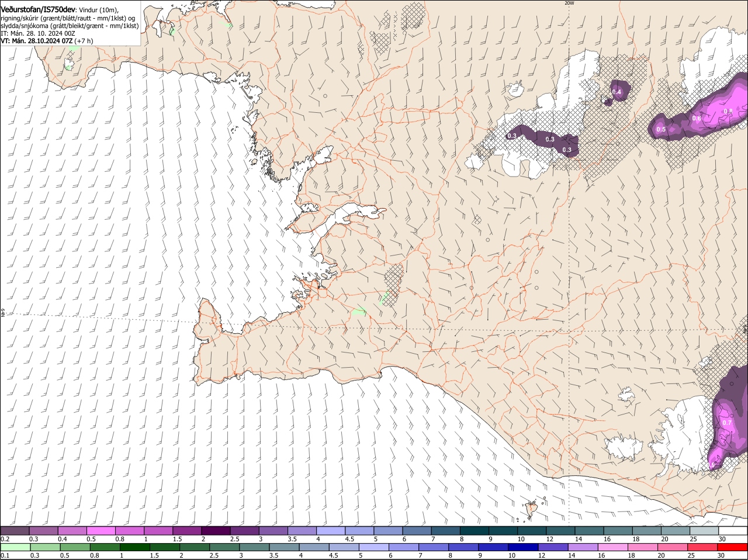The height and width of the screenshot is (560, 748).
Task: Click the 0.4 precipitation label on map
Action: [x=617, y=92]
